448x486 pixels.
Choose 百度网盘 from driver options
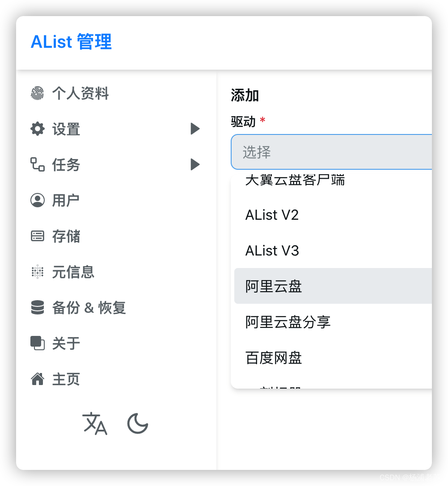click(x=333, y=357)
